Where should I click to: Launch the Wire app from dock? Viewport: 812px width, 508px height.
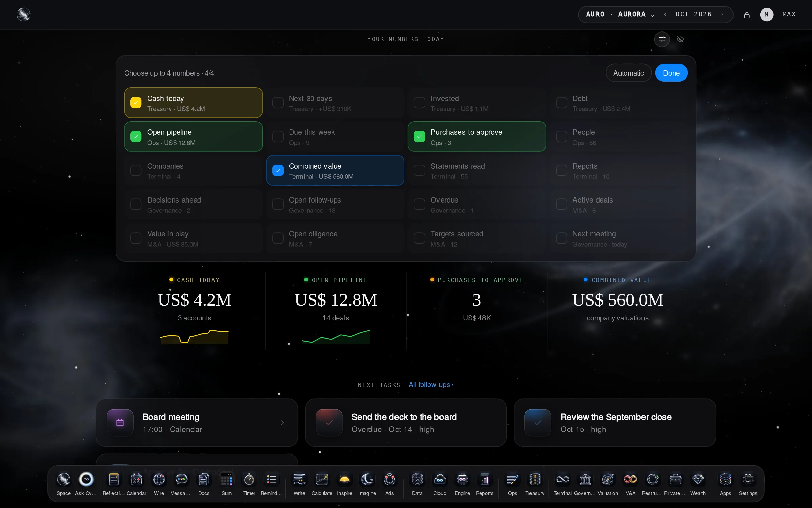(159, 484)
